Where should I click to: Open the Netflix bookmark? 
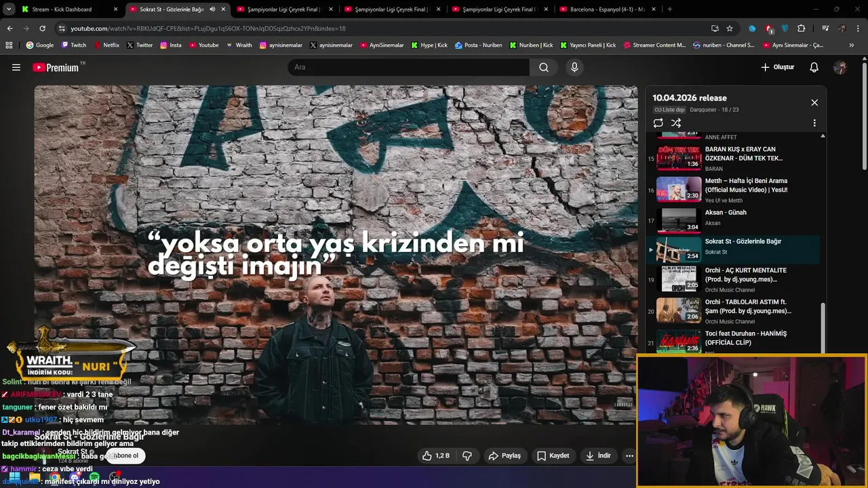click(106, 45)
